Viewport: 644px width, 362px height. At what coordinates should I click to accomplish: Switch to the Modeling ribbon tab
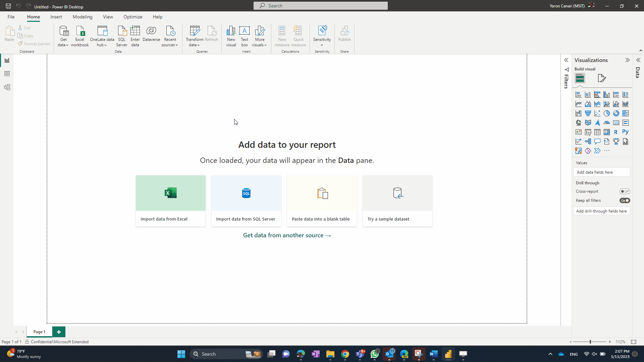click(82, 16)
